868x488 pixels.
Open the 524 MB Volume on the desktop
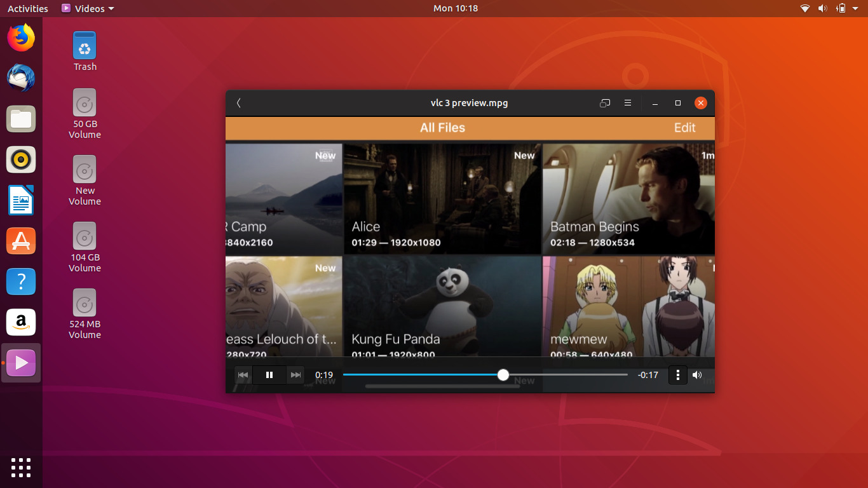[x=84, y=304]
